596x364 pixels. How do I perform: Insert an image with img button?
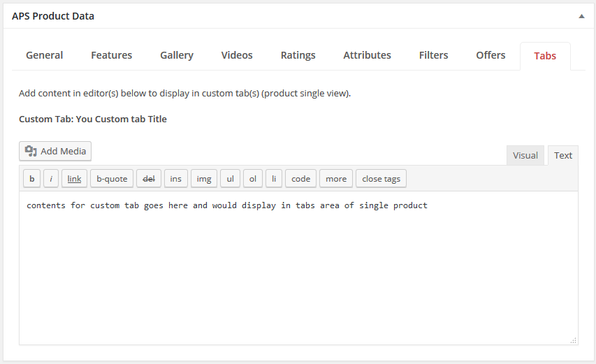click(x=204, y=179)
